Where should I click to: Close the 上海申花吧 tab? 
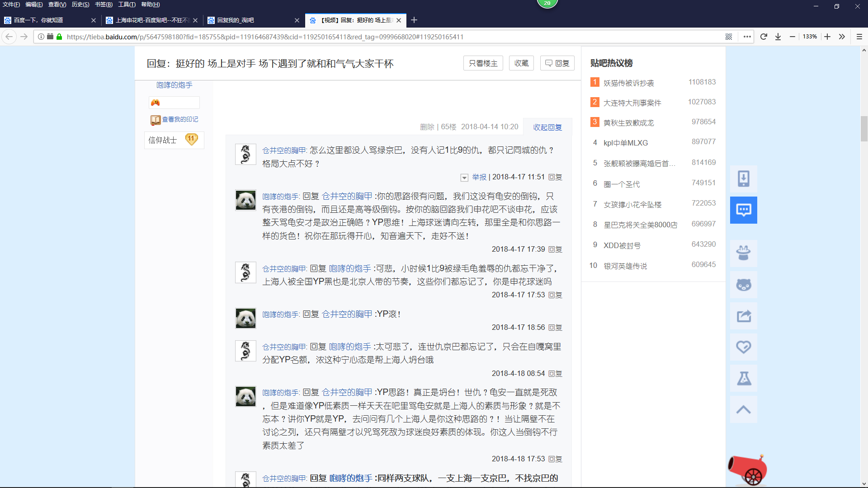(x=195, y=20)
